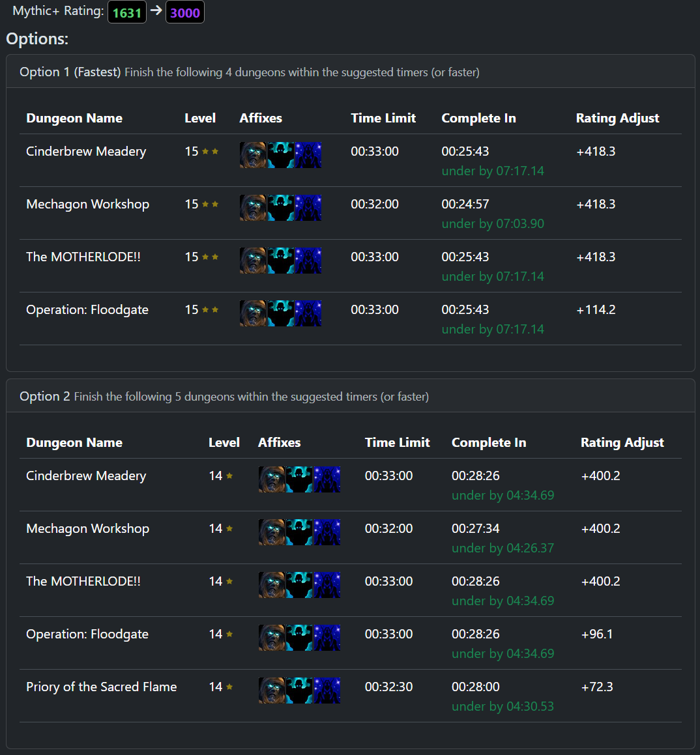
Task: Click cyan silhouette affix icon, Option 2 Cinderbrew Meadery
Action: [299, 479]
